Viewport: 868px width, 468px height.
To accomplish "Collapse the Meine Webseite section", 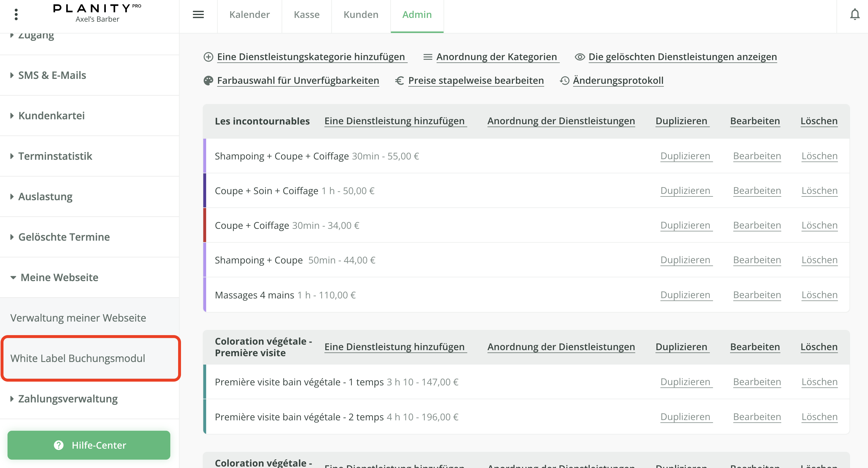I will click(x=59, y=277).
